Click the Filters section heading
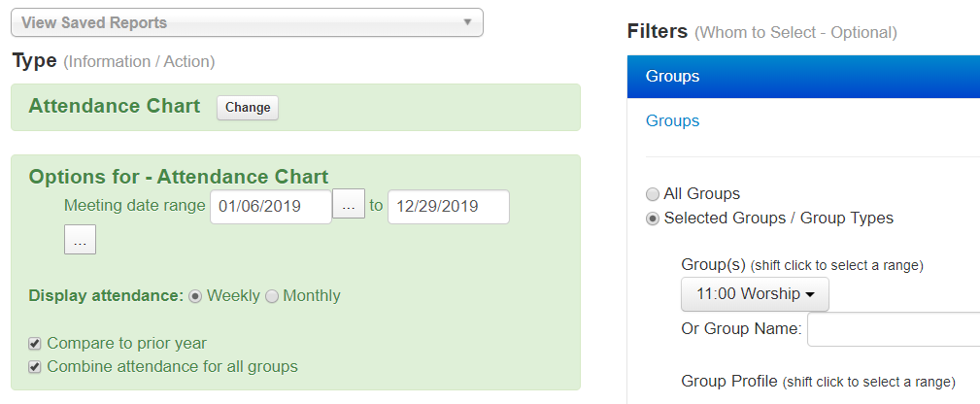This screenshot has height=404, width=980. click(x=658, y=31)
